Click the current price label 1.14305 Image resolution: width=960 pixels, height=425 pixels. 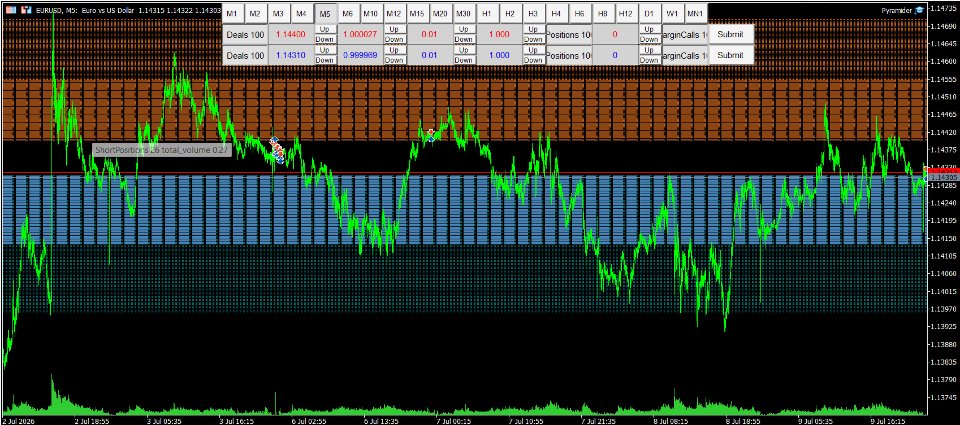tap(943, 177)
